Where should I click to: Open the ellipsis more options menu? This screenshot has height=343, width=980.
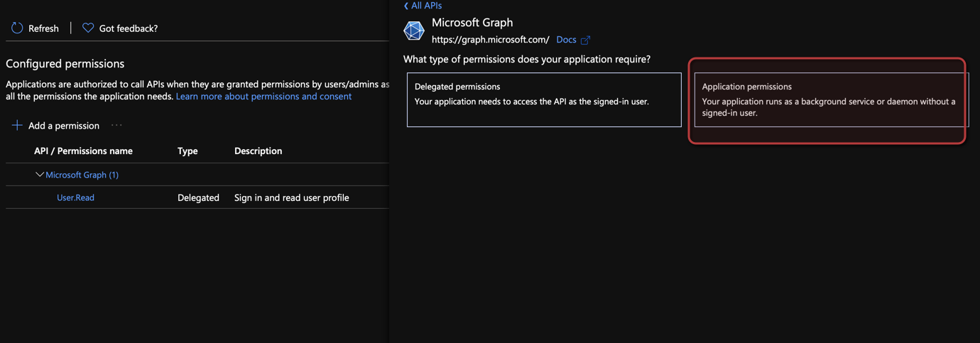116,125
